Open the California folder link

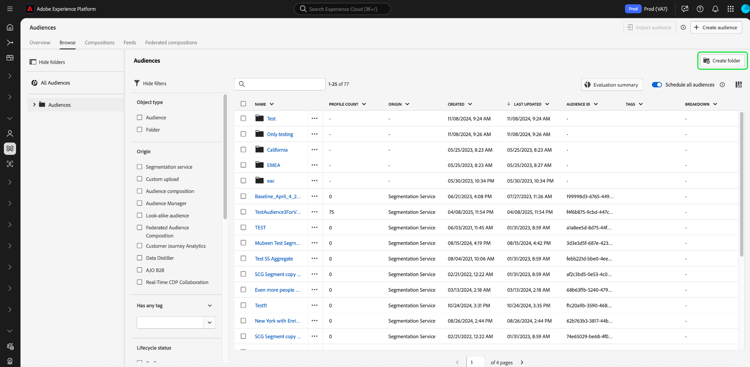(277, 150)
